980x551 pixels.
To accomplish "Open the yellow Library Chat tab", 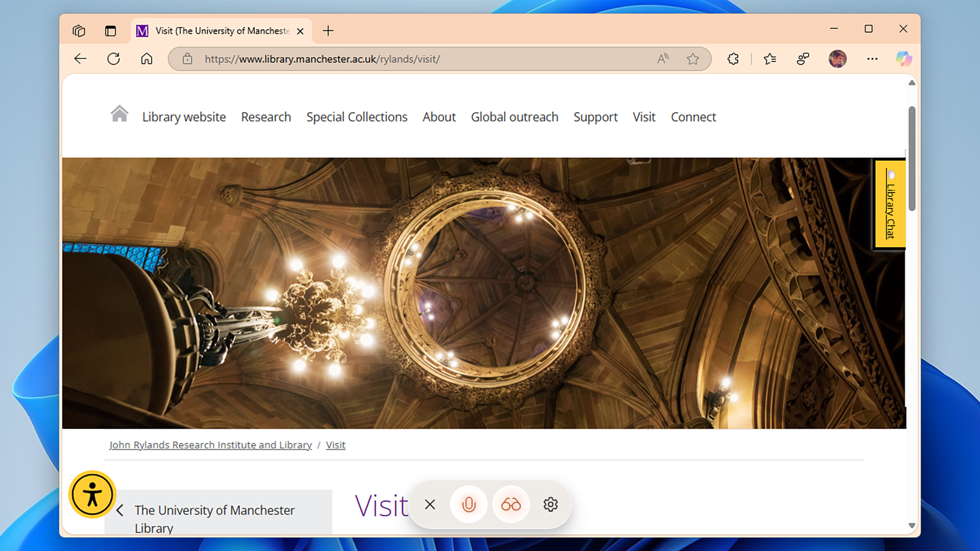I will (x=890, y=205).
